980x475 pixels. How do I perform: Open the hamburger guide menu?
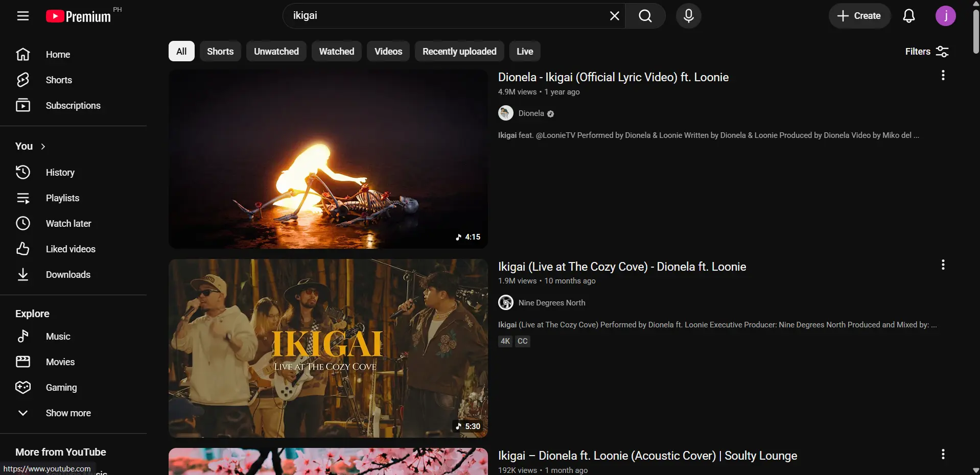[x=22, y=16]
